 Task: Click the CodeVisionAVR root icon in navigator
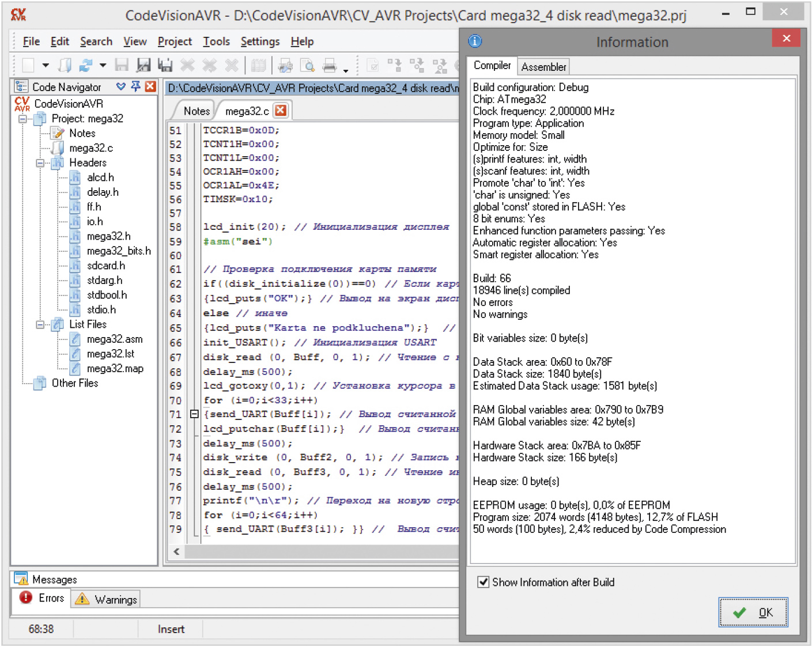(22, 104)
